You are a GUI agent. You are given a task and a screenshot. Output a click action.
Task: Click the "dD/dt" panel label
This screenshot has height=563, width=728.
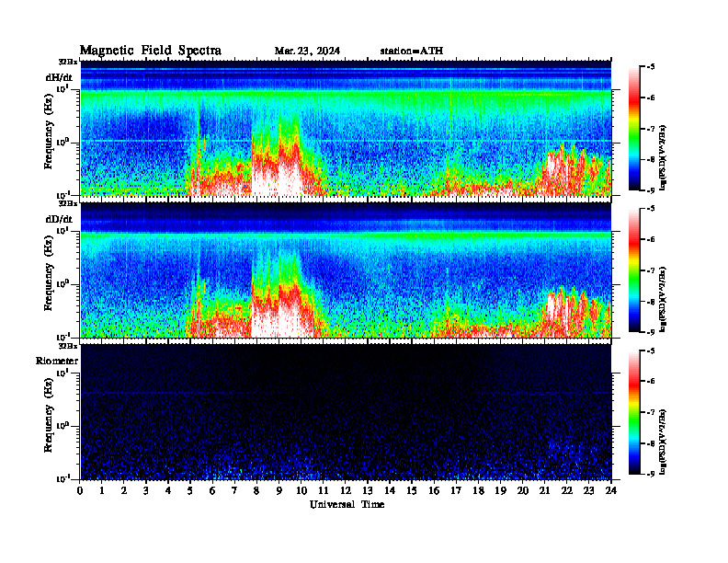click(x=59, y=219)
